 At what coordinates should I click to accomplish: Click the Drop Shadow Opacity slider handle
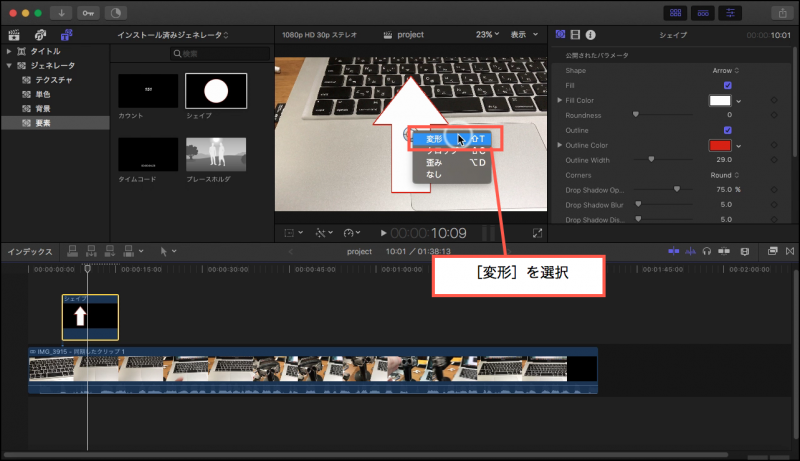tap(677, 189)
